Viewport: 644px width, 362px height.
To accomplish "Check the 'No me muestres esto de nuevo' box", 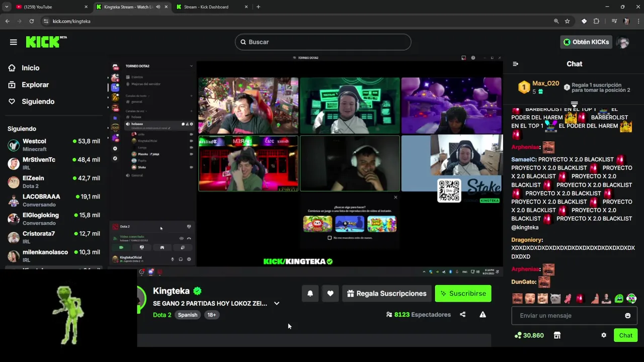I will pos(330,238).
